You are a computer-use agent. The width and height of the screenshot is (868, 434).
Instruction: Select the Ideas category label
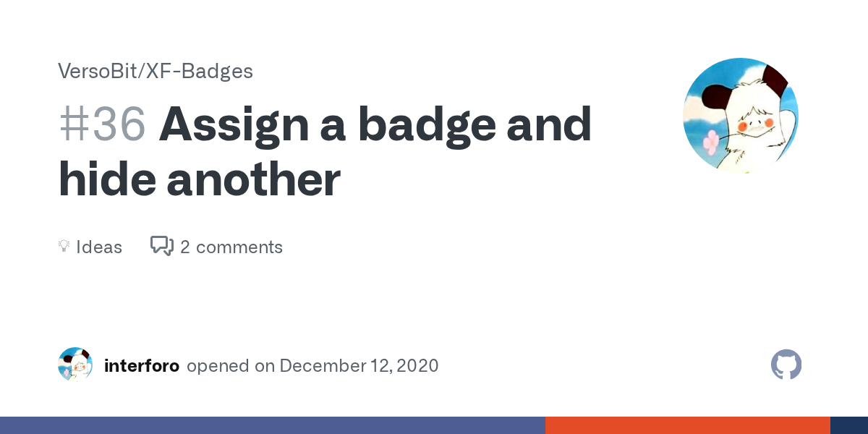pyautogui.click(x=99, y=247)
